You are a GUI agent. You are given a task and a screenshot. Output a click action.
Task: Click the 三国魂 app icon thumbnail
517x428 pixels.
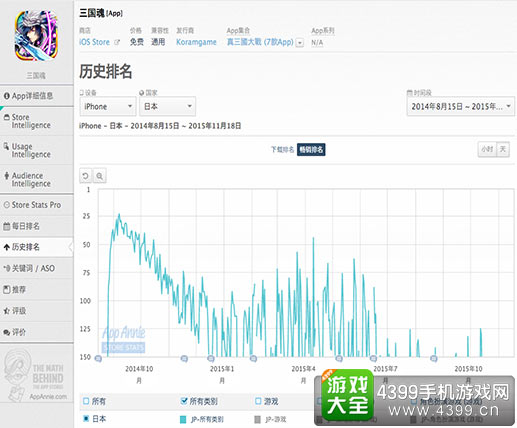point(36,35)
